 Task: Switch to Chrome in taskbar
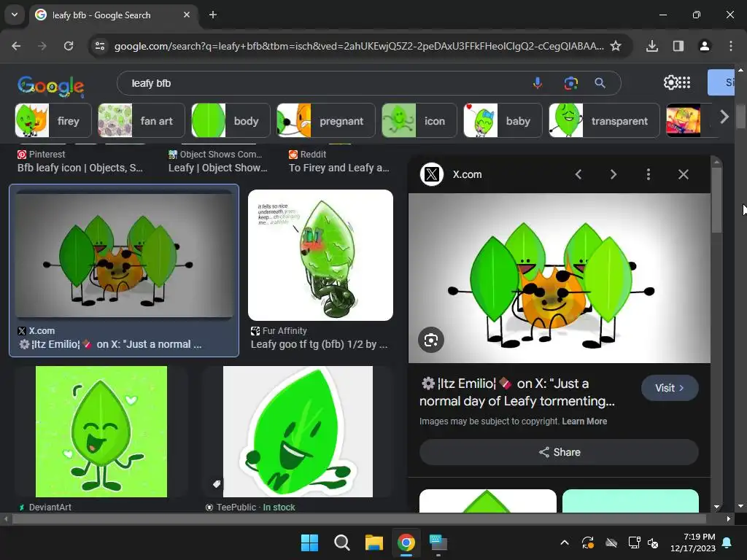point(406,542)
